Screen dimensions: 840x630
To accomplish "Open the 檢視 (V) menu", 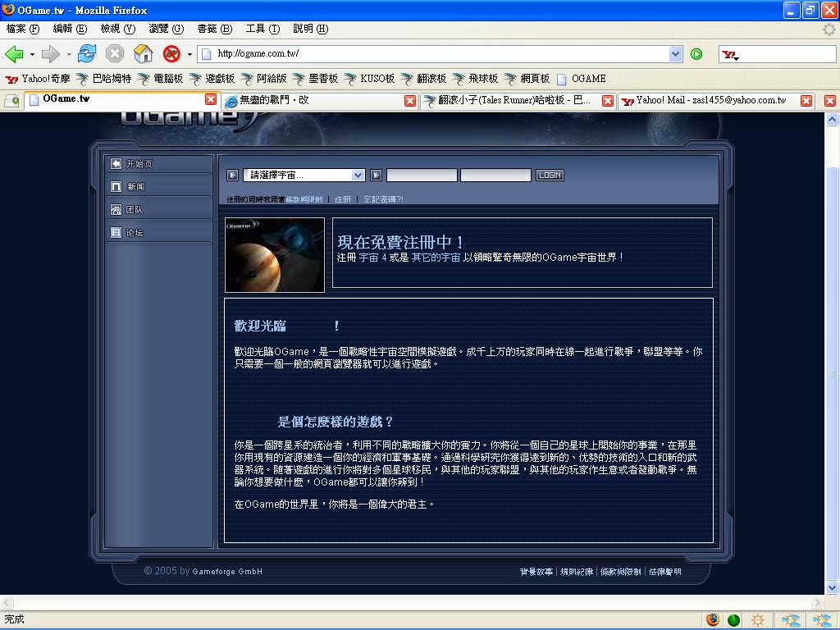I will tap(118, 29).
